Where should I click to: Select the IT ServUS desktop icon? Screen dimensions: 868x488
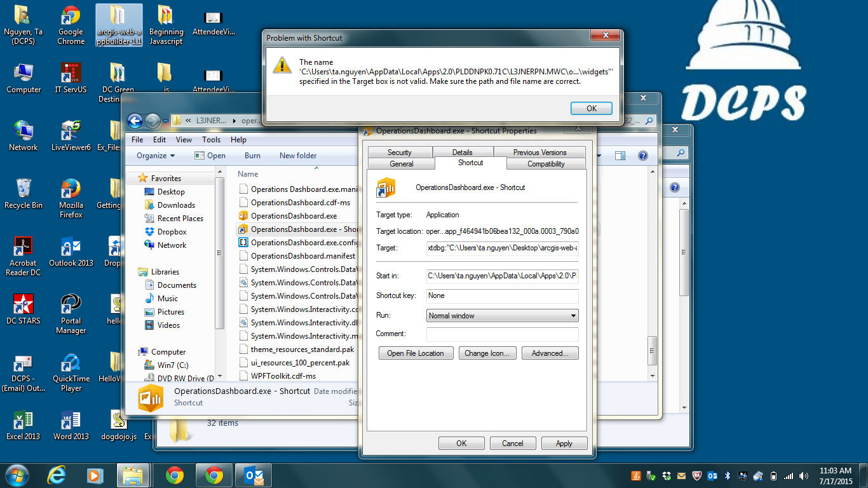[x=71, y=78]
